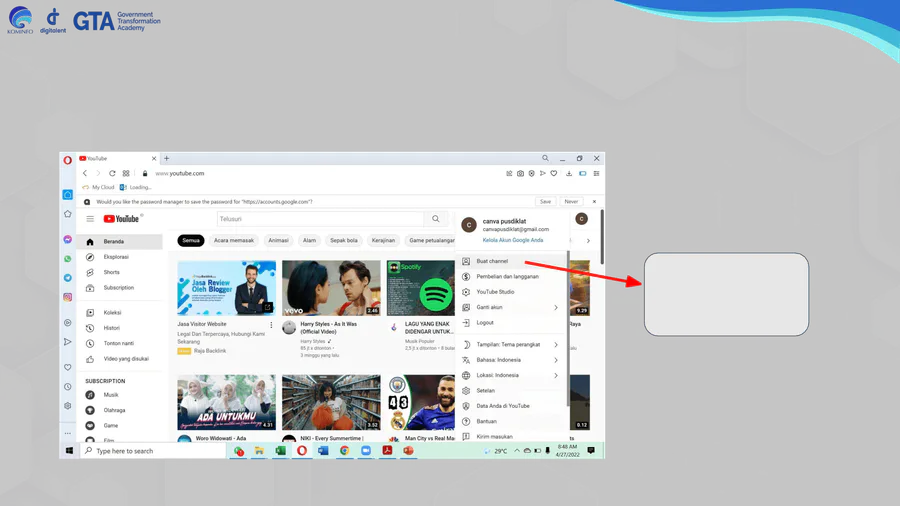This screenshot has height=506, width=900.
Task: Select the Animasi filter chip
Action: (x=278, y=241)
